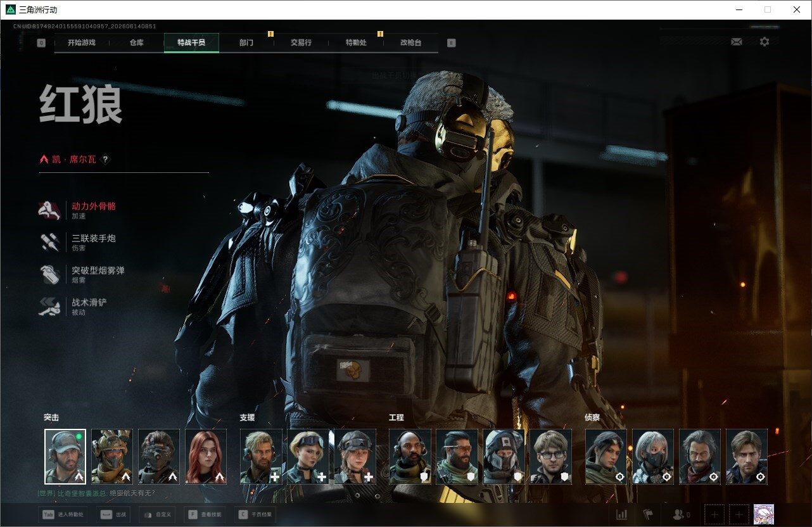
Task: Select the 突破型烟雾弹 skill icon
Action: (x=50, y=275)
